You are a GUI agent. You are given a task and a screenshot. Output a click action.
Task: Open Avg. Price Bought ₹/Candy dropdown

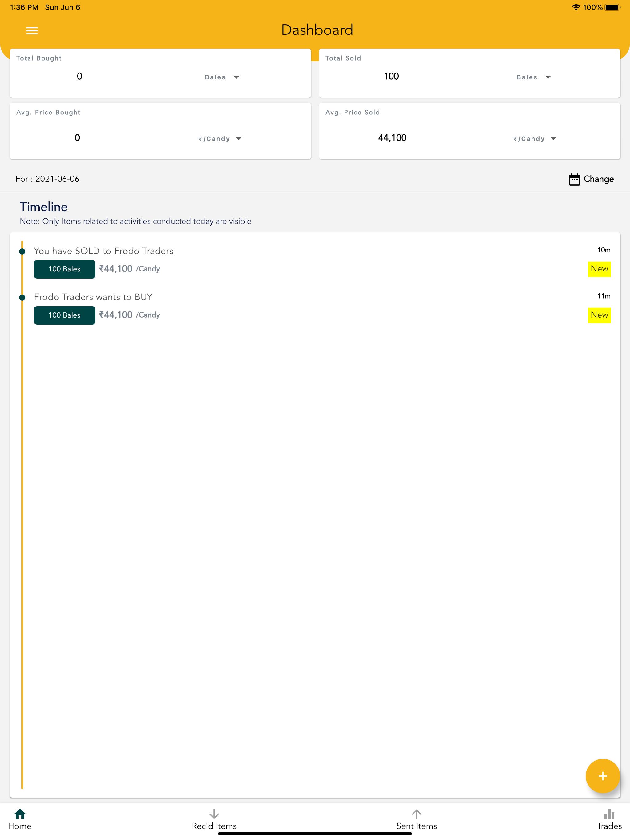point(220,139)
